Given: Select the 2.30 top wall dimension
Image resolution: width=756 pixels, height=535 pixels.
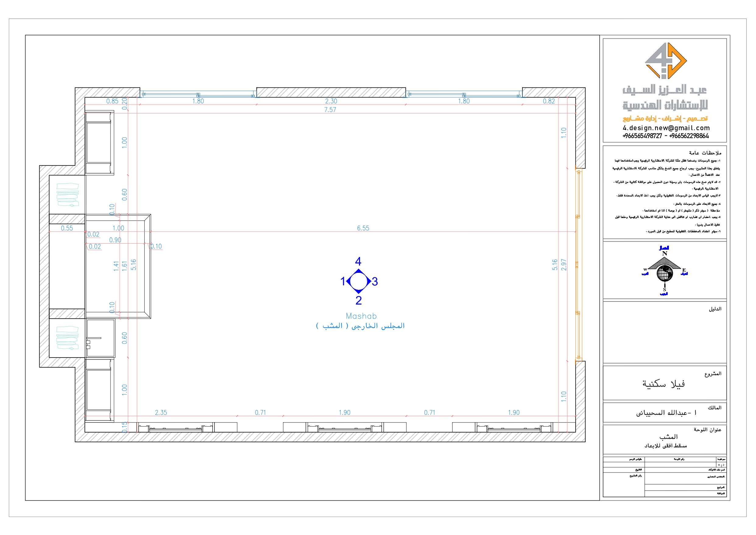Looking at the screenshot, I should [331, 101].
